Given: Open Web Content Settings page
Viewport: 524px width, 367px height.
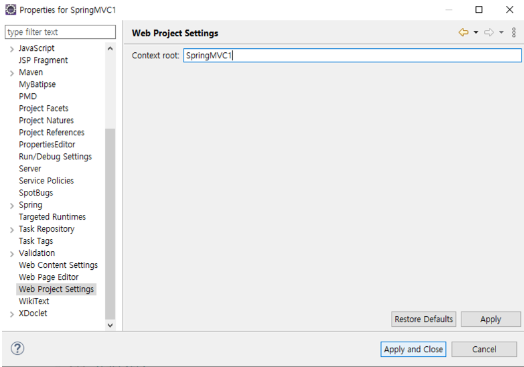Looking at the screenshot, I should [58, 265].
